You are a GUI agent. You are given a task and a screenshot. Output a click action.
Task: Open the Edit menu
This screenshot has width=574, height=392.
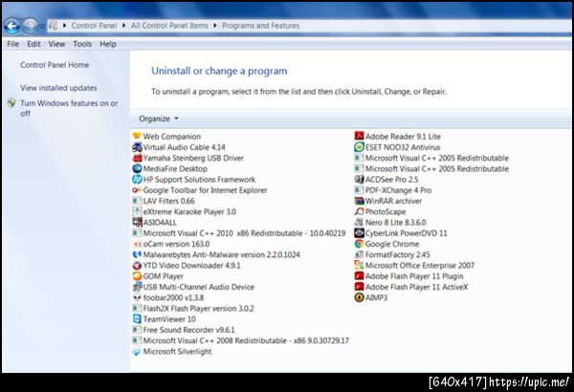click(33, 44)
